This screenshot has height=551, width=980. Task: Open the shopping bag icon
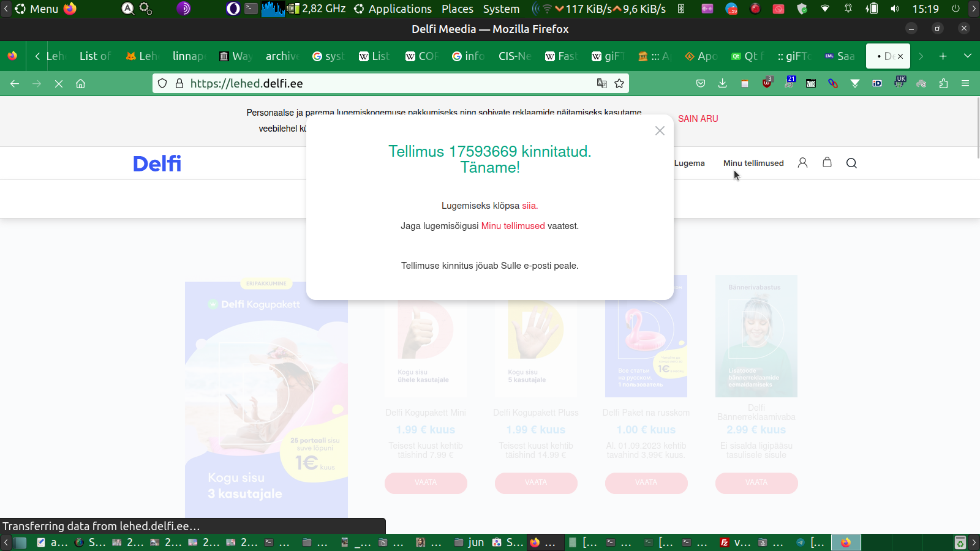[x=827, y=162]
